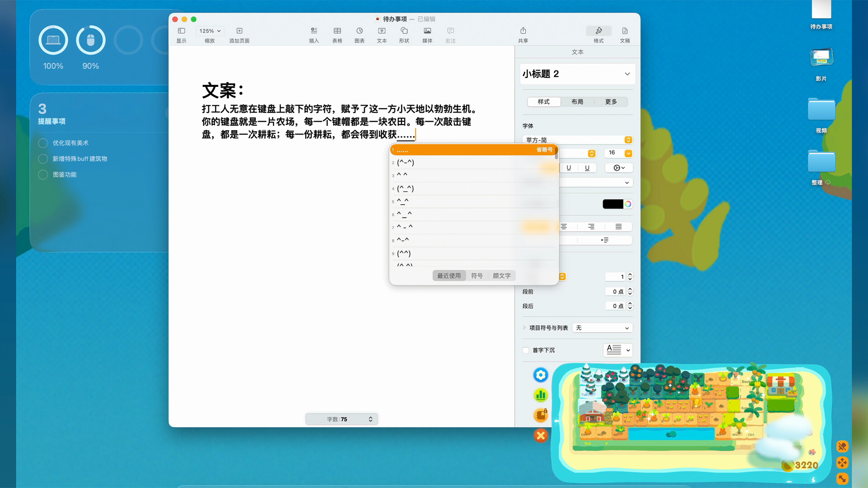Open the font size 16 dropdown
This screenshot has width=868, height=488.
[618, 153]
